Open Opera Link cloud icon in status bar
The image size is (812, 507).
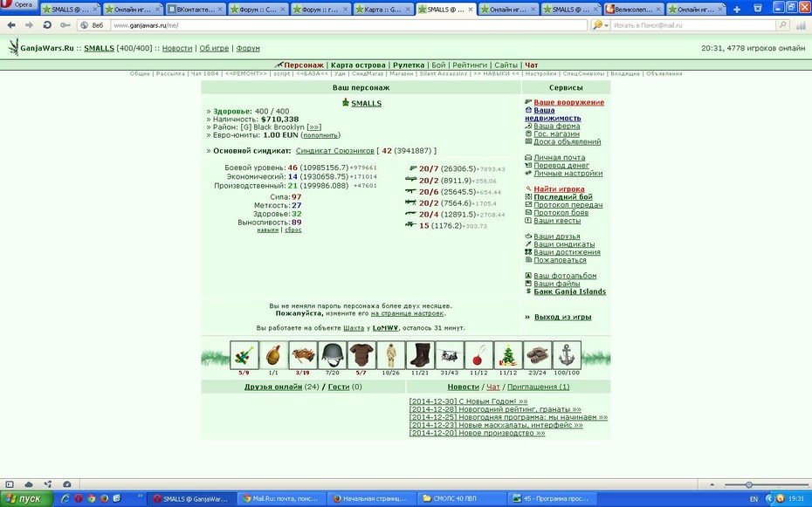click(x=29, y=484)
